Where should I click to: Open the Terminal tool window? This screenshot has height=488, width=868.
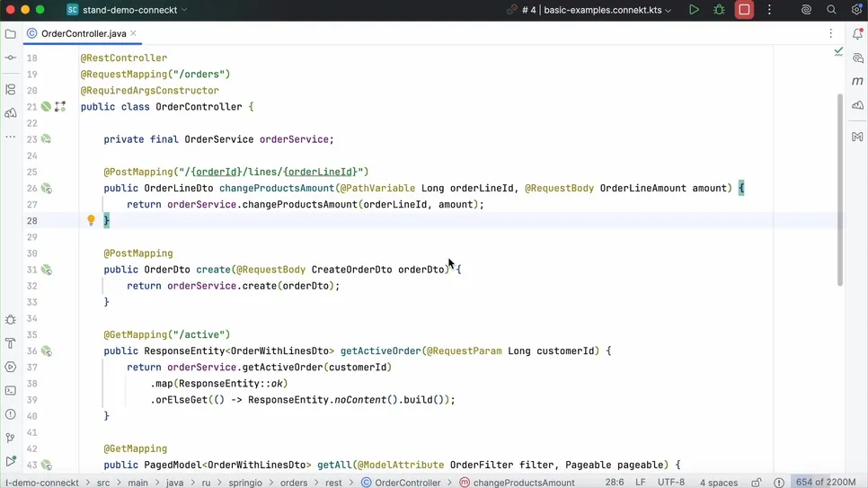(11, 391)
